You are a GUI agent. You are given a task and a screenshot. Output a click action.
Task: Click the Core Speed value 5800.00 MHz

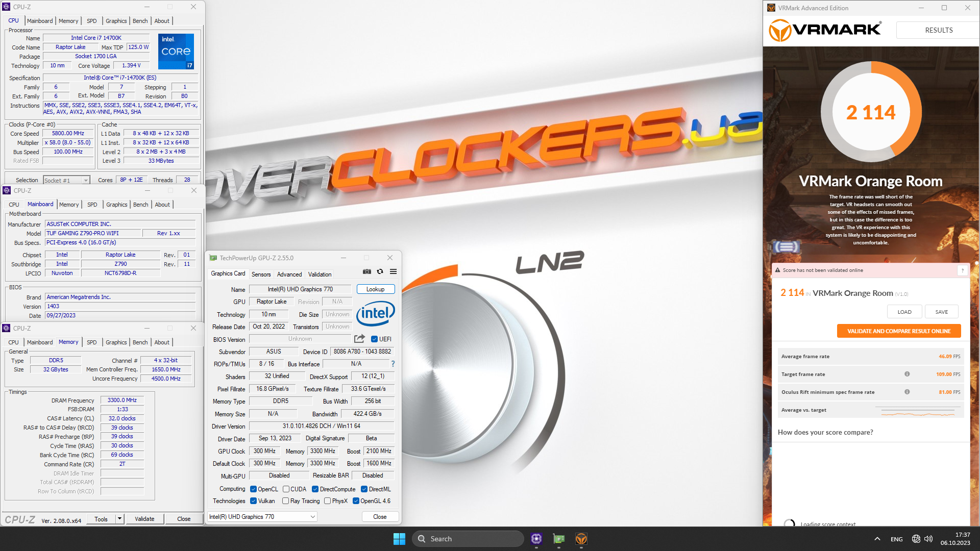pyautogui.click(x=68, y=133)
